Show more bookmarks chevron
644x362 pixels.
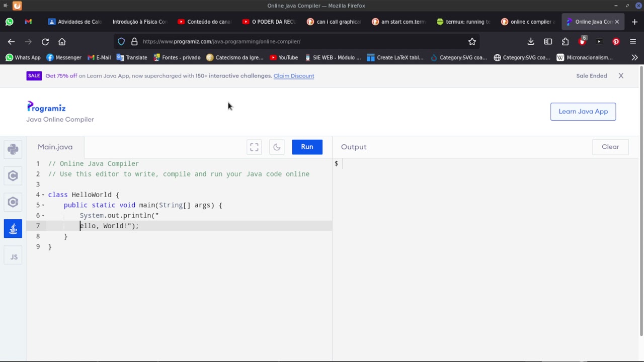[x=634, y=57]
